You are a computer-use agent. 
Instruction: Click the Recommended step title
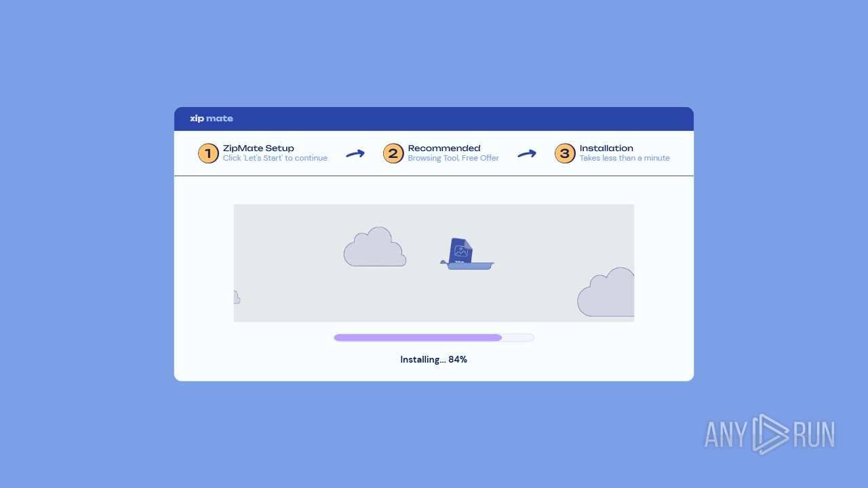pos(444,148)
